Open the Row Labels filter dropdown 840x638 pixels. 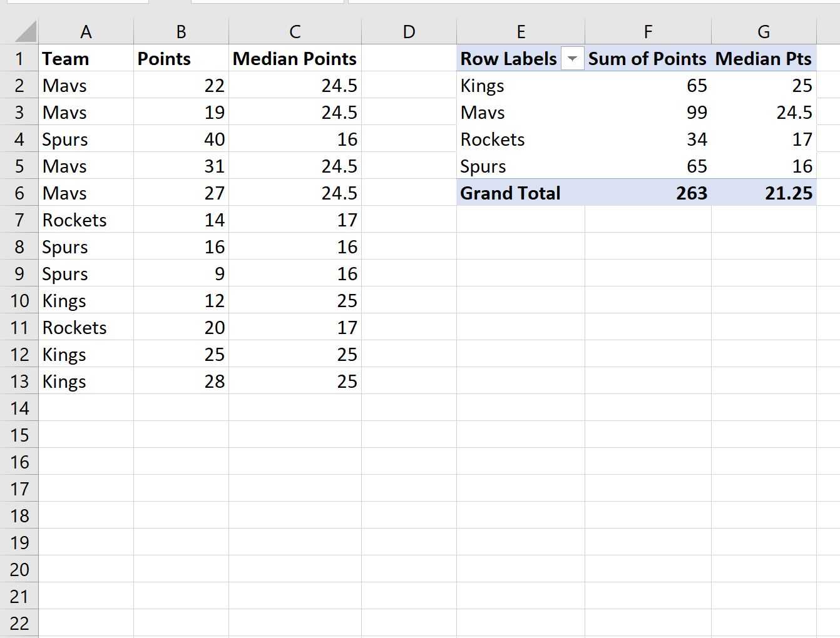[x=572, y=59]
